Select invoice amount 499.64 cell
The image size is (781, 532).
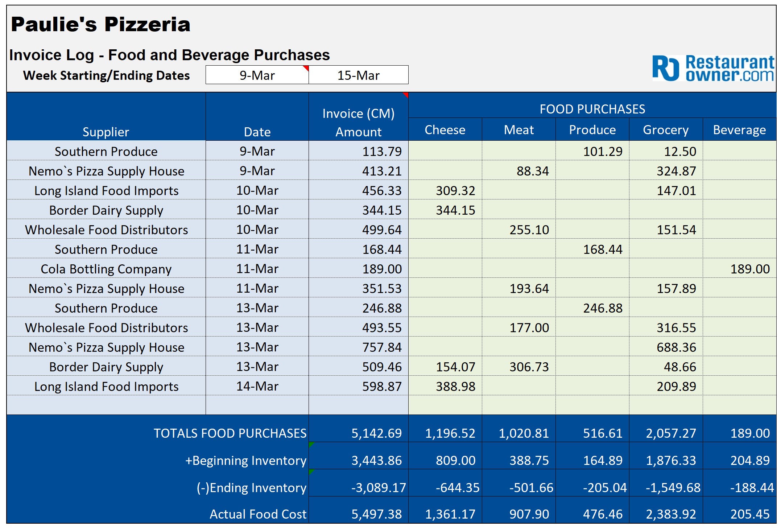pyautogui.click(x=359, y=229)
